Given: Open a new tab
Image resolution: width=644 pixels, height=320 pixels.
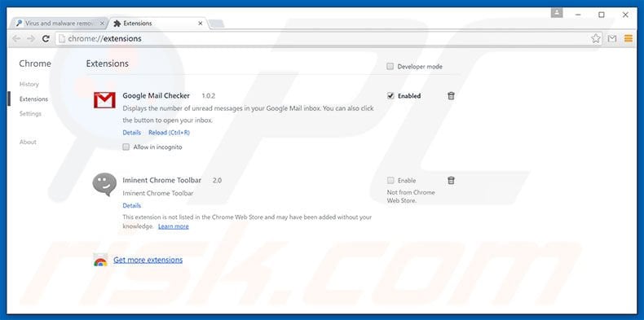Looking at the screenshot, I should 217,24.
